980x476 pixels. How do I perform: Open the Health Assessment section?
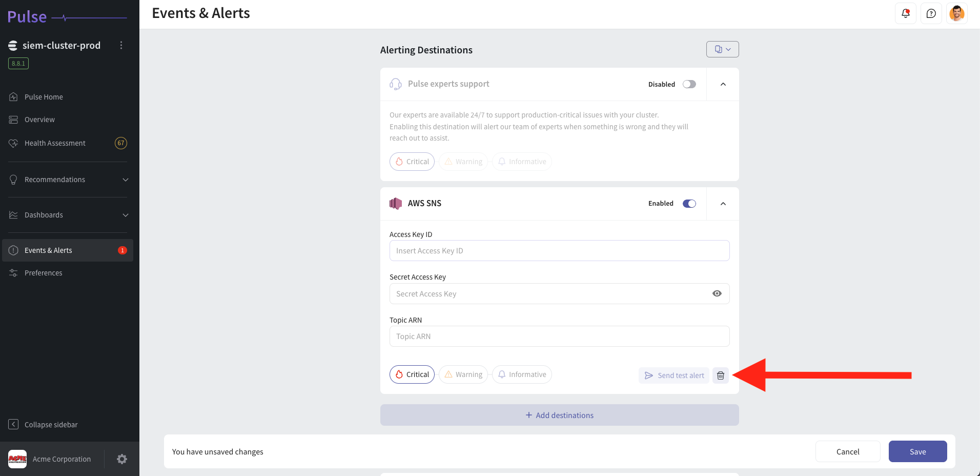click(x=54, y=143)
